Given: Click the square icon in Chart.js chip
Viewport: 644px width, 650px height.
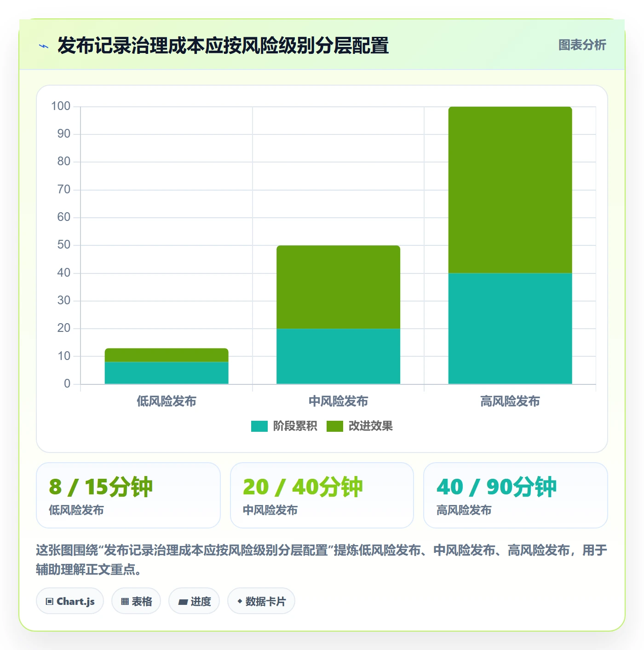Looking at the screenshot, I should (49, 602).
